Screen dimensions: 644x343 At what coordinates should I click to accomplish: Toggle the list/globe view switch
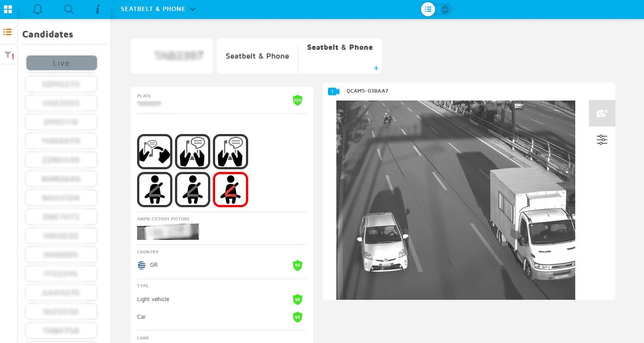436,9
